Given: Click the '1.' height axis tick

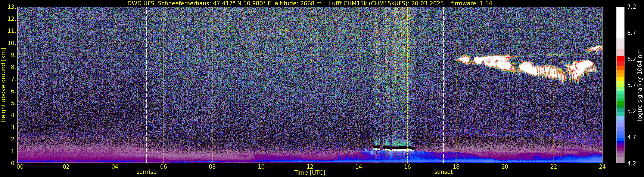Looking at the screenshot, I should pyautogui.click(x=13, y=151).
